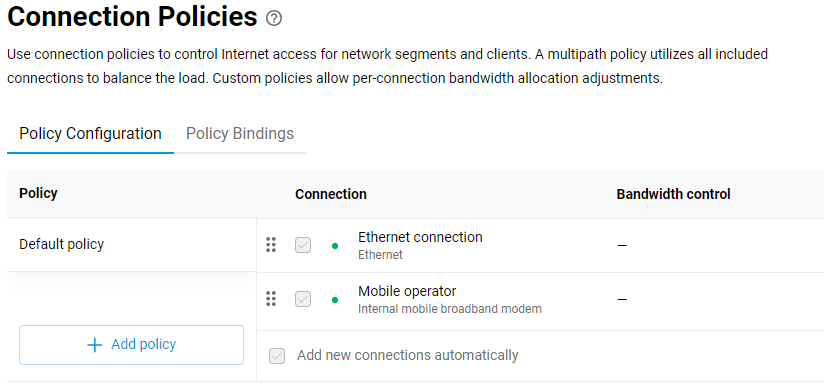This screenshot has height=386, width=827.
Task: Grab the drag handle for Mobile operator
Action: click(271, 298)
